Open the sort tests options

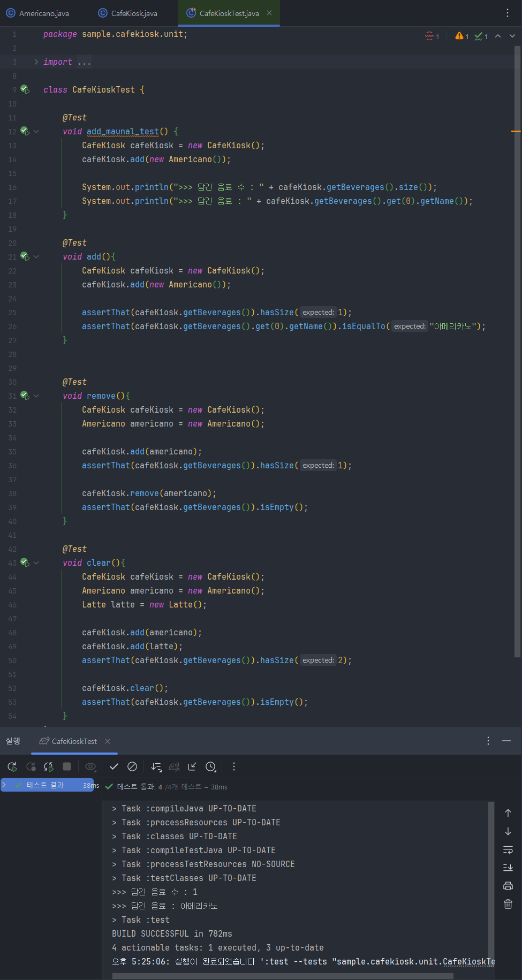coord(156,766)
